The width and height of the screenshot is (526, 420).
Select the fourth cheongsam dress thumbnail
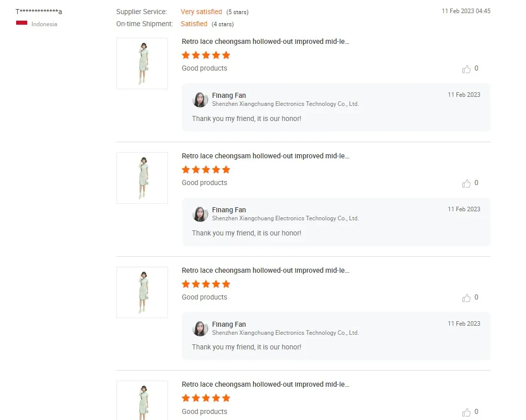pos(142,401)
